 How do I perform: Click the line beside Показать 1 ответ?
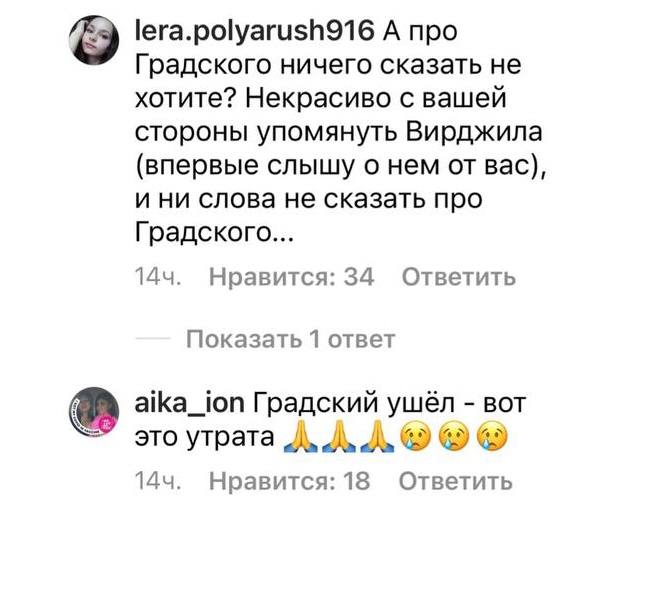point(152,339)
